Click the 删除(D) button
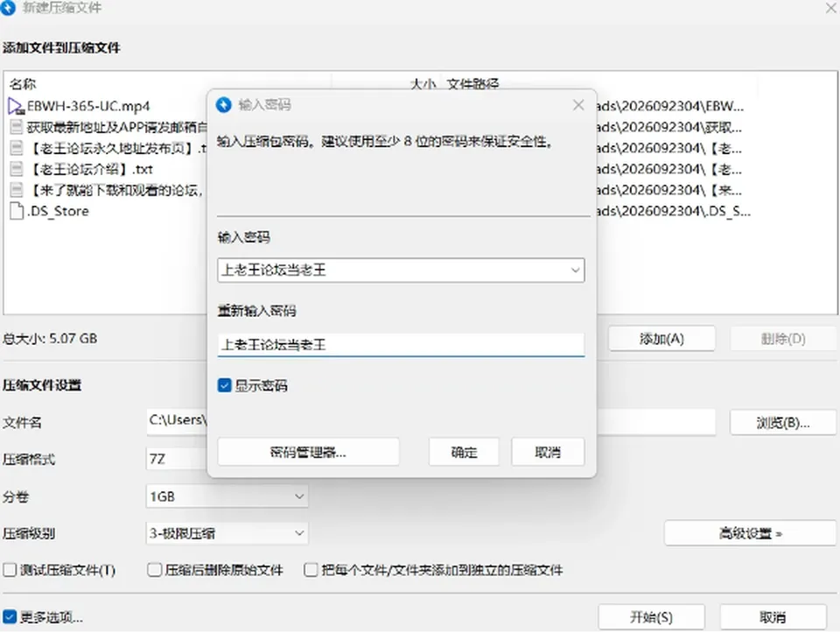The width and height of the screenshot is (840, 633). pos(782,339)
